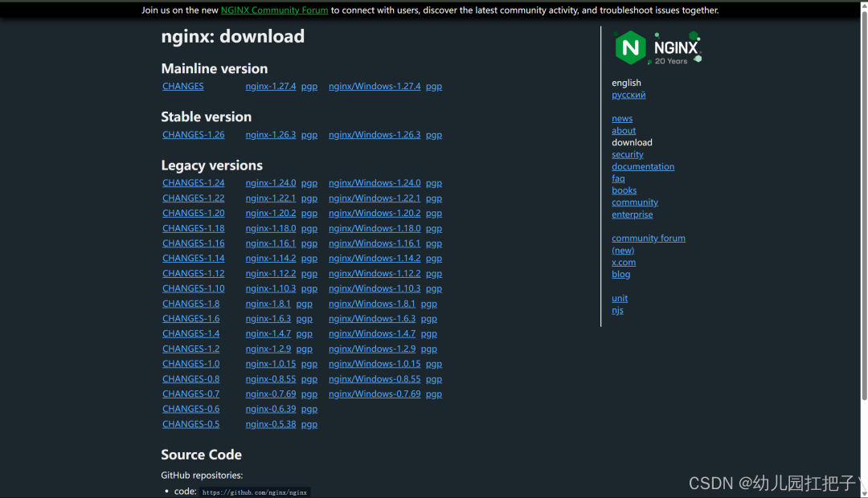Open faq in sidebar
The image size is (868, 498).
618,178
